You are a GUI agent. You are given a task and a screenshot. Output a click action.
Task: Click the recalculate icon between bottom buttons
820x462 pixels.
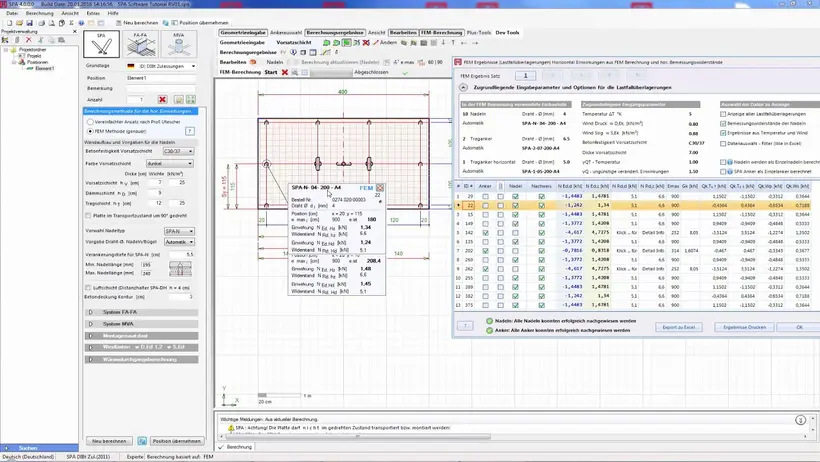[142, 441]
